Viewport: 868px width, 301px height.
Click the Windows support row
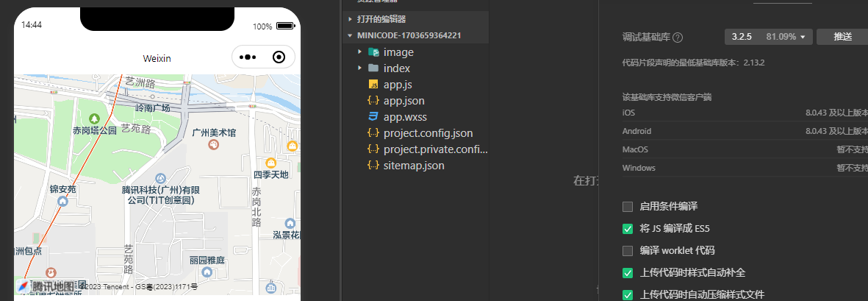point(745,167)
